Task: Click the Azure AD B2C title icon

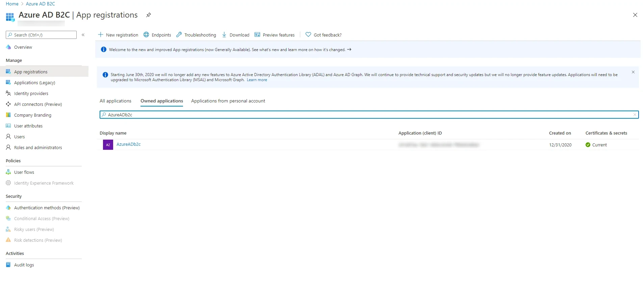Action: (10, 17)
